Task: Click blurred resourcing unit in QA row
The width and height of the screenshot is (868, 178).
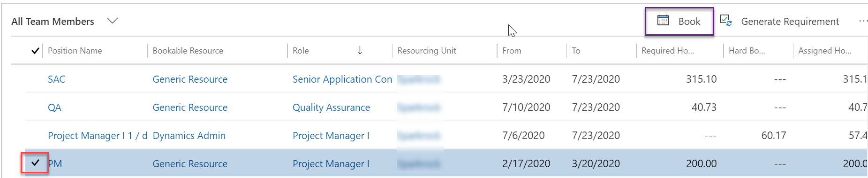Action: [x=418, y=108]
